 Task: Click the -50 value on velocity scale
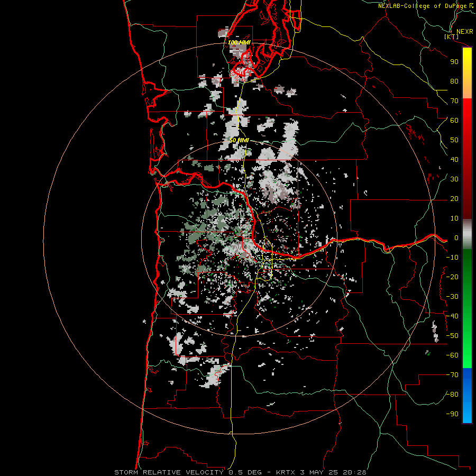tap(452, 336)
